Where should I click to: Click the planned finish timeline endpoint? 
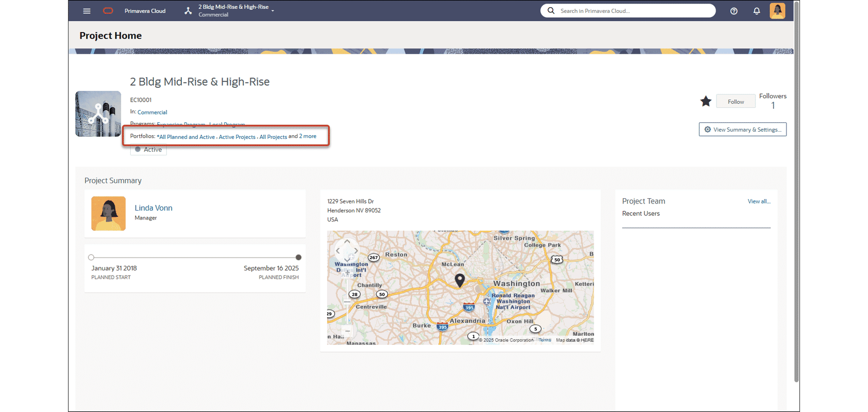pyautogui.click(x=299, y=257)
